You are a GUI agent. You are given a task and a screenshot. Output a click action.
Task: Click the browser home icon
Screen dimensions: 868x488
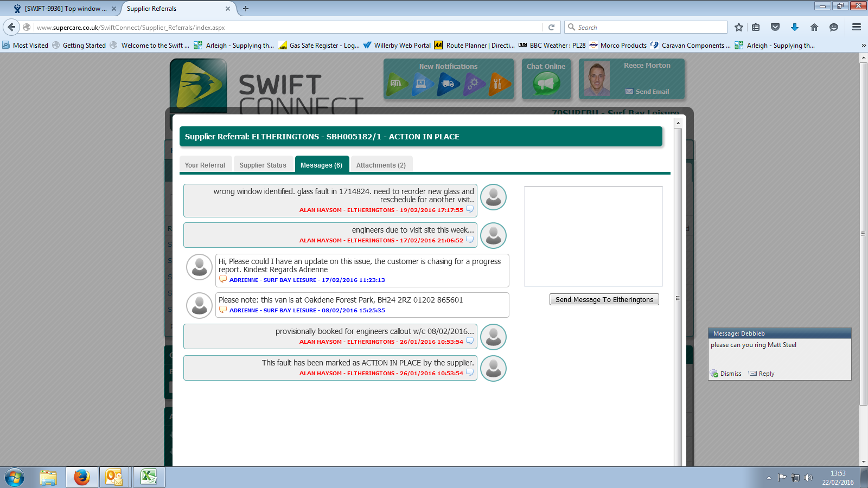[x=814, y=27]
